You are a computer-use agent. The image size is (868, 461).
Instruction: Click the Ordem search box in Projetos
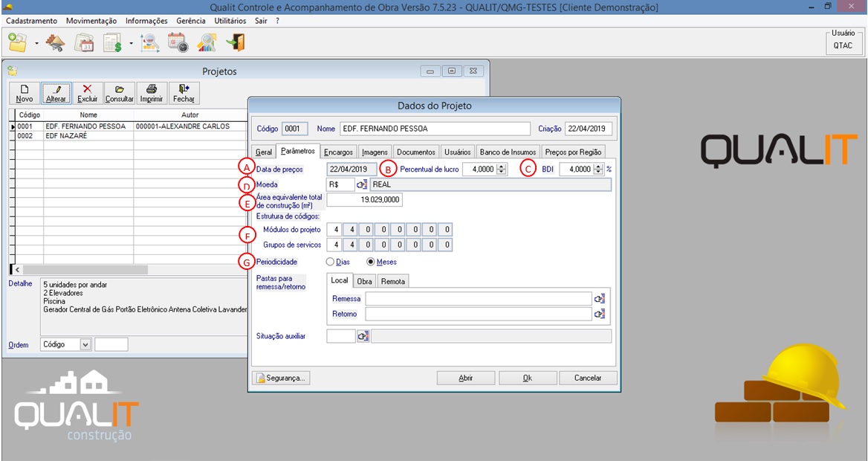pos(111,345)
